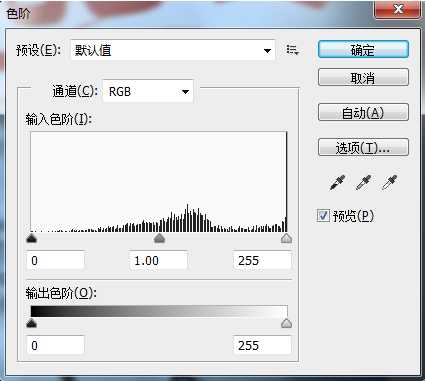Click input shadow field showing 0
The width and height of the screenshot is (425, 381).
(55, 260)
